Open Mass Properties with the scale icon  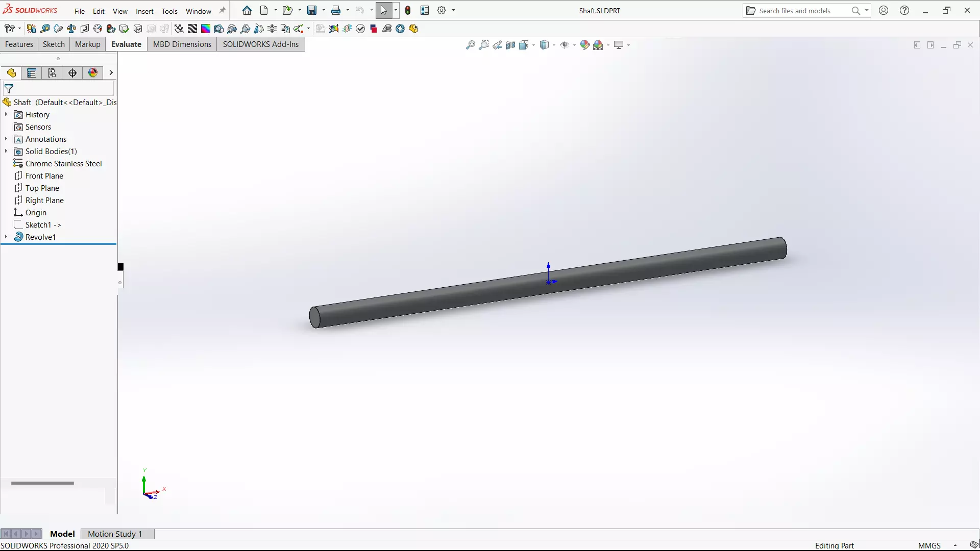(x=71, y=29)
